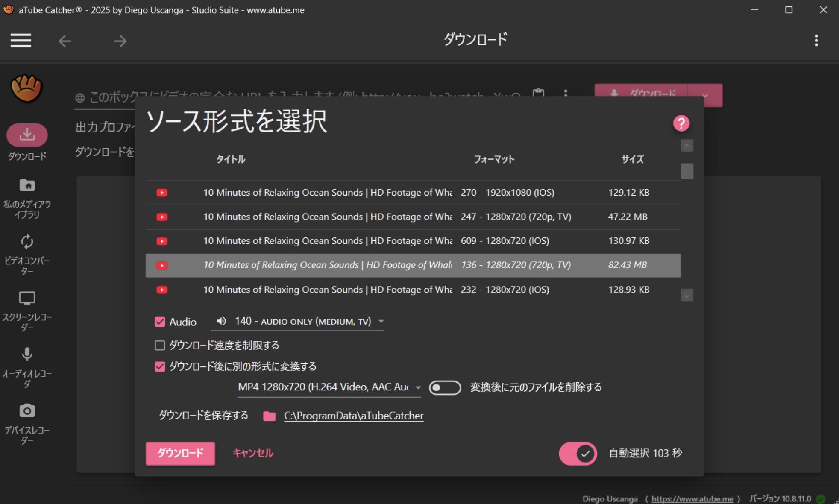
Task: Select the 247 - 1280x720 (720p, TV) row
Action: pos(413,217)
